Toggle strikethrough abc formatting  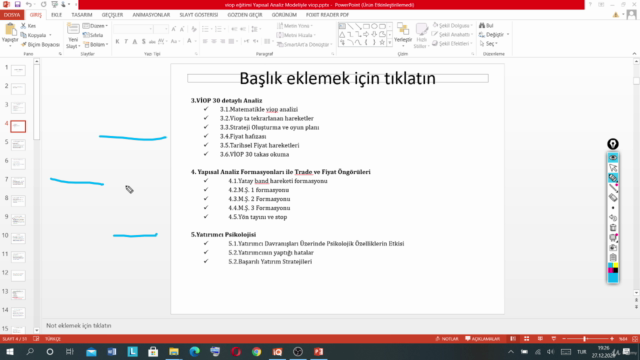tap(152, 41)
